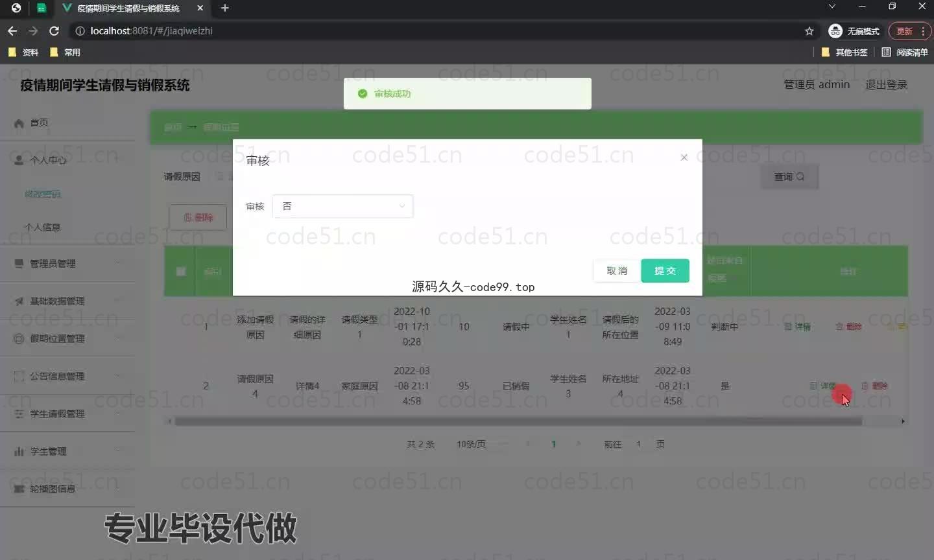Viewport: 934px width, 560px height.
Task: Expand the 管理员管理 sidebar chevron
Action: [x=118, y=263]
